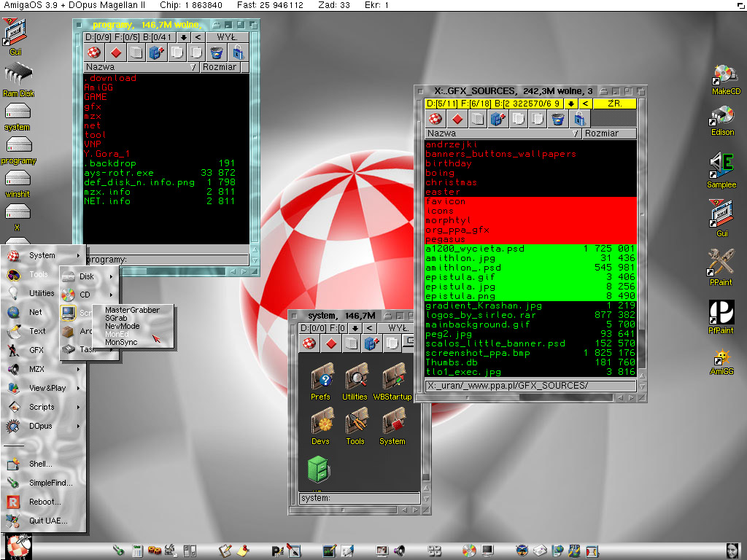This screenshot has width=747, height=560.
Task: Click the boing ball start button in dock
Action: 19,547
